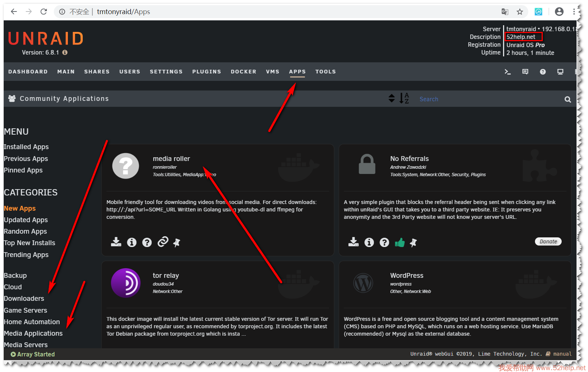Click the No Referrals padlock thumbnail
Viewport: 588px width, 372px height.
pos(367,164)
